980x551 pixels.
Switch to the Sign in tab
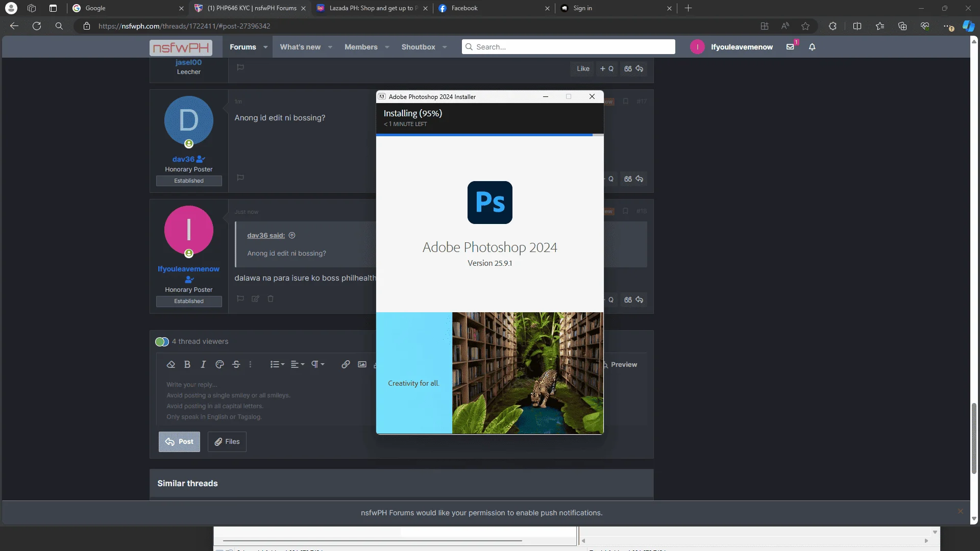pos(616,8)
